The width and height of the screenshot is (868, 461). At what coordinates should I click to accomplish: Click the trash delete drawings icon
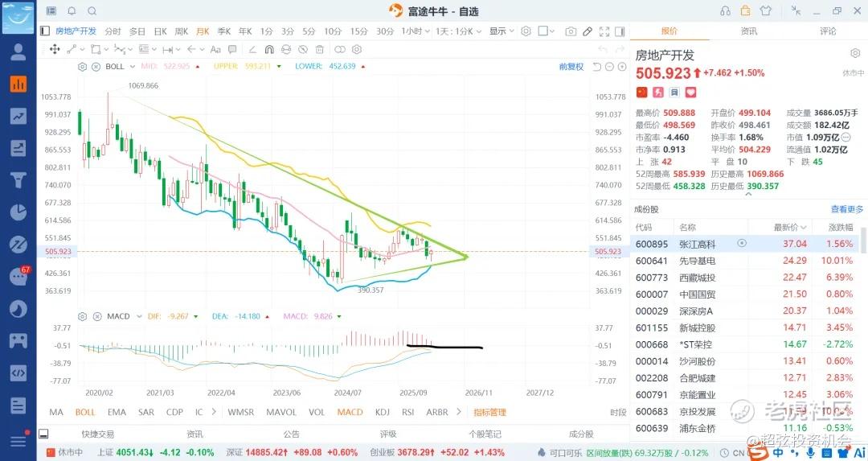point(319,49)
